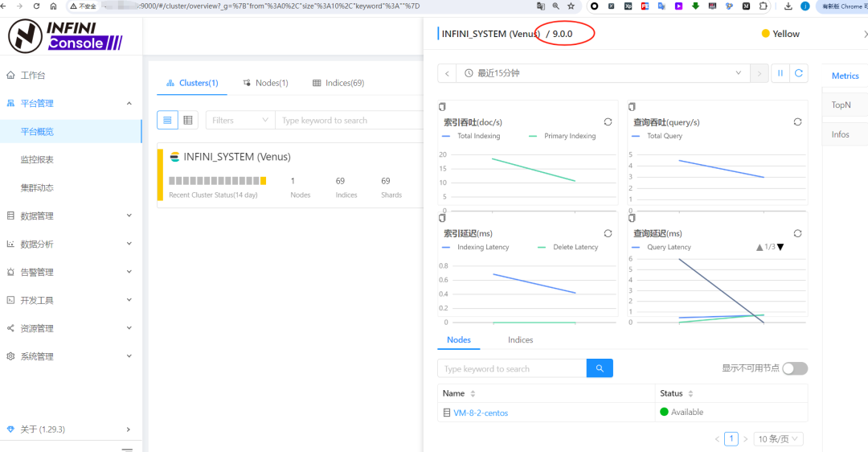Click the cluster keyword search field
The height and width of the screenshot is (452, 868).
click(x=350, y=120)
